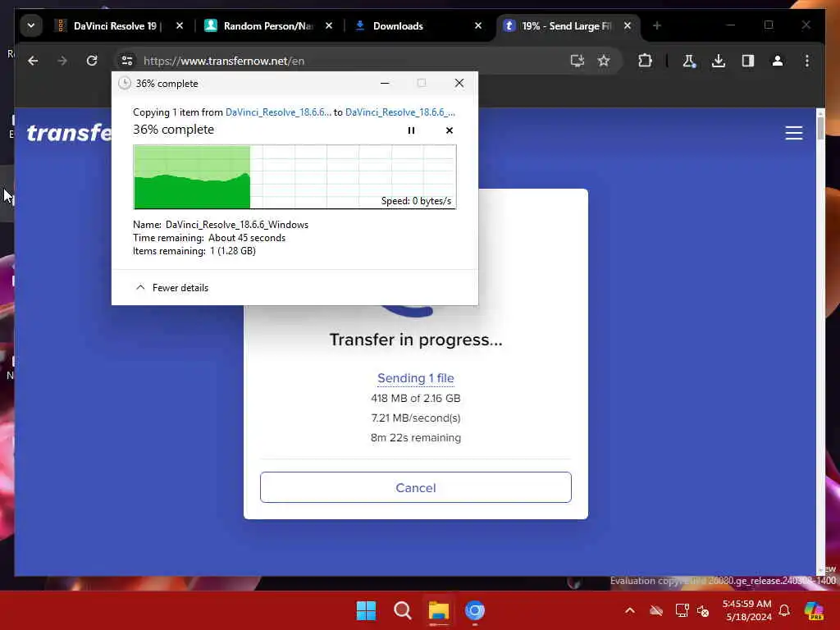The height and width of the screenshot is (630, 840).
Task: Close the 19% - Send Large Files tab
Action: coord(628,25)
